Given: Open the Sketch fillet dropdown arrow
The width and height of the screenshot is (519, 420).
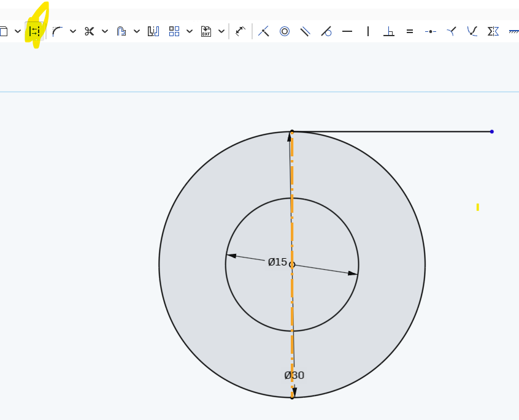Looking at the screenshot, I should (x=73, y=31).
